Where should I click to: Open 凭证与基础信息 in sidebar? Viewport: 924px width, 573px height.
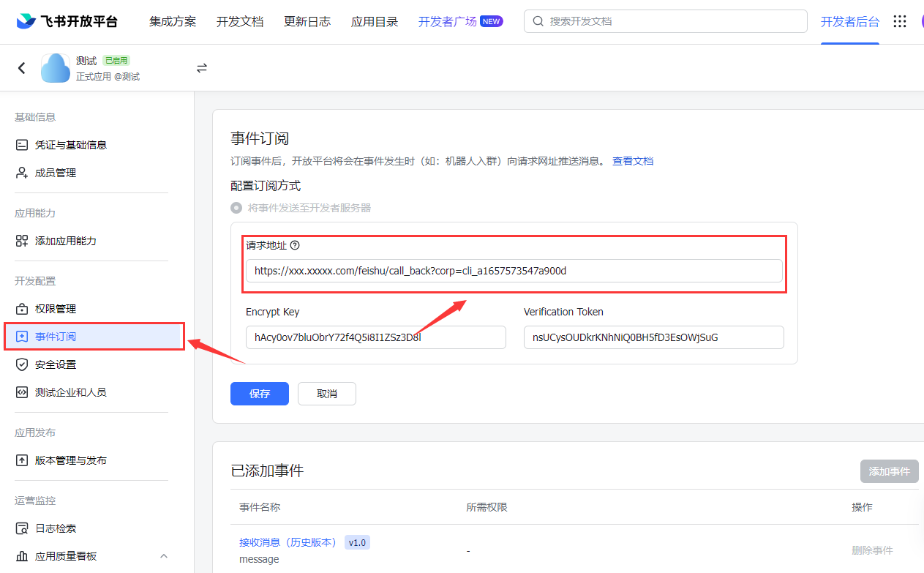71,145
